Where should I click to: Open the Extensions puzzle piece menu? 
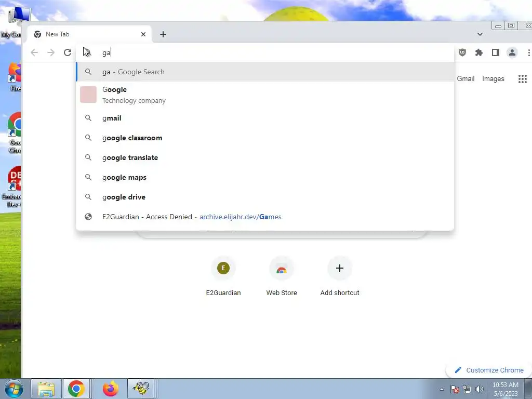[x=478, y=52]
